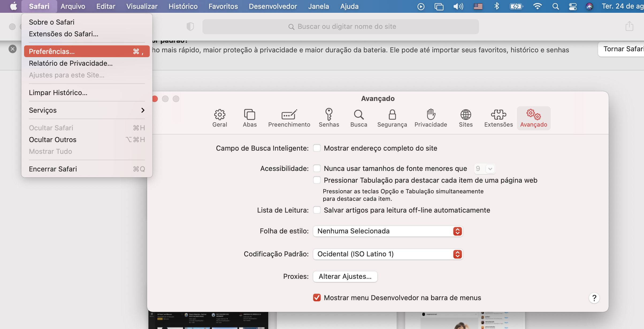
Task: Open the Janela menu
Action: 319,6
